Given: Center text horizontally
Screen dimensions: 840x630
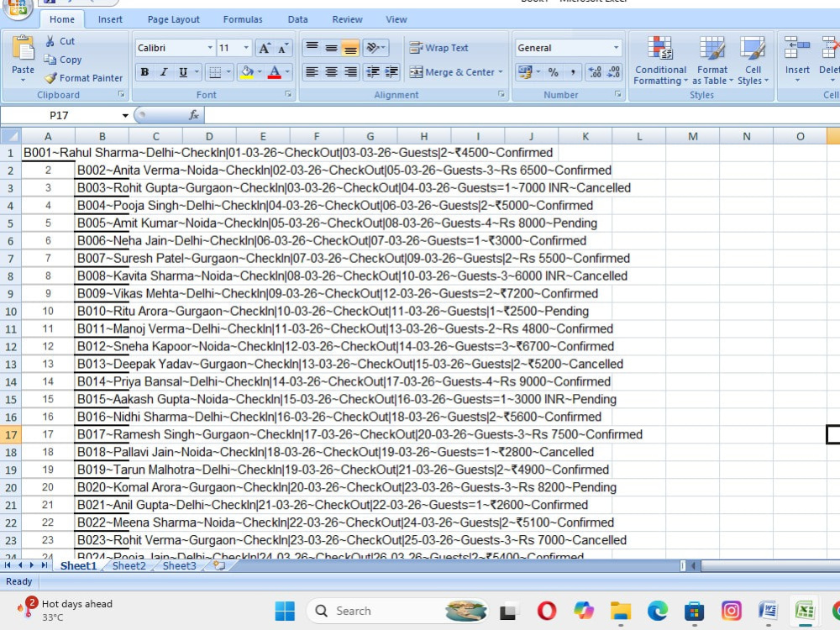Looking at the screenshot, I should coord(331,71).
